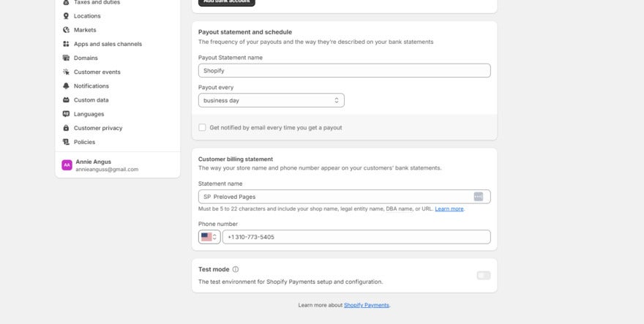Open the Payout every dropdown
This screenshot has width=644, height=324.
pos(271,101)
